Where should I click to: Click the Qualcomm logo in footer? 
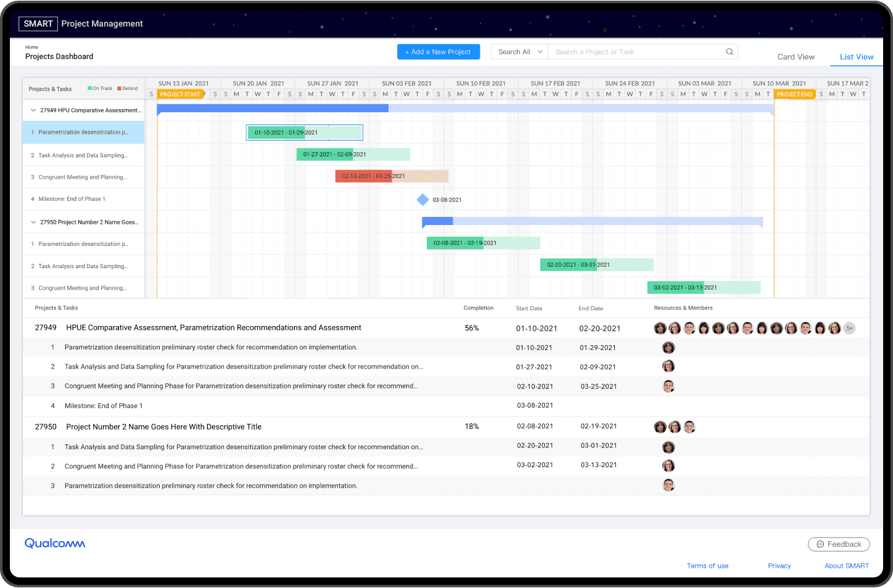click(x=55, y=543)
